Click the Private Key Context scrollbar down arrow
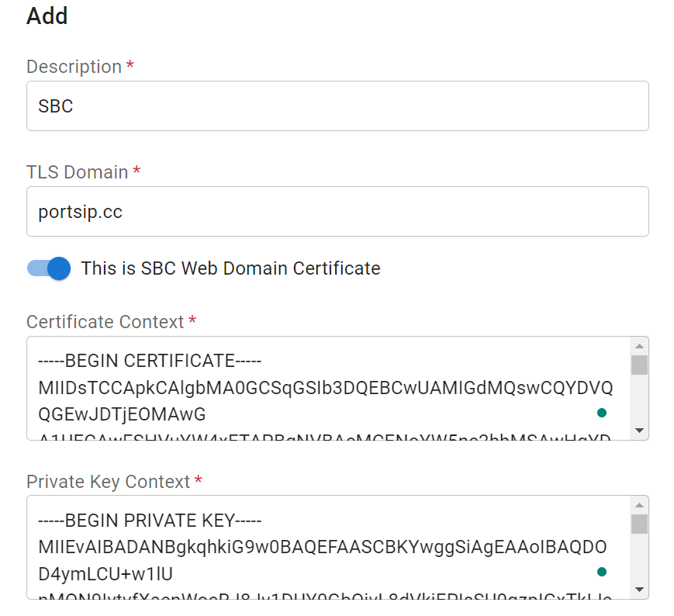Screen dimensions: 674x616 (x=639, y=590)
